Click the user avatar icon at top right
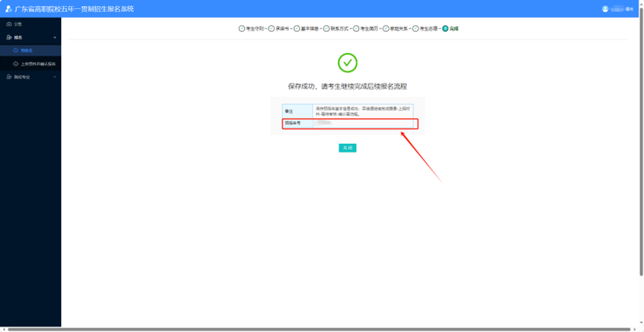 pyautogui.click(x=605, y=9)
